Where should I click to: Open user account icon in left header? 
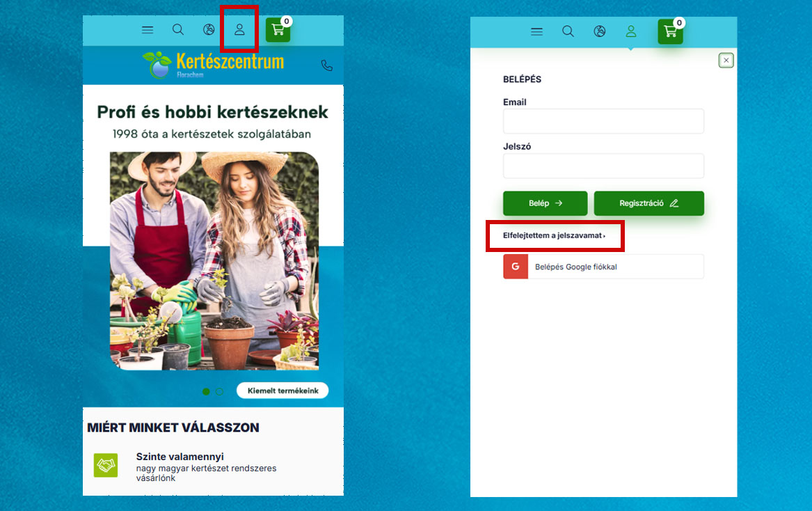point(239,30)
